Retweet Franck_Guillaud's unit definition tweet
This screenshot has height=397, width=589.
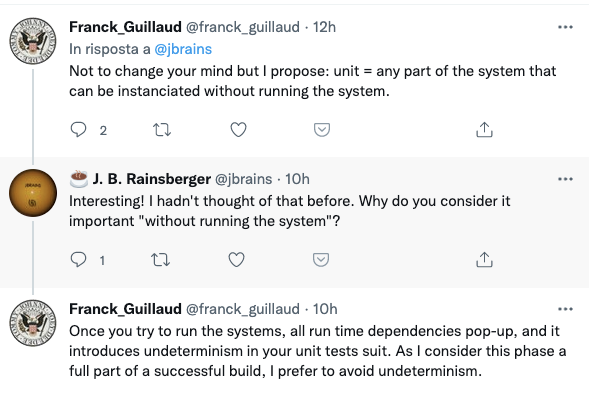click(x=162, y=130)
